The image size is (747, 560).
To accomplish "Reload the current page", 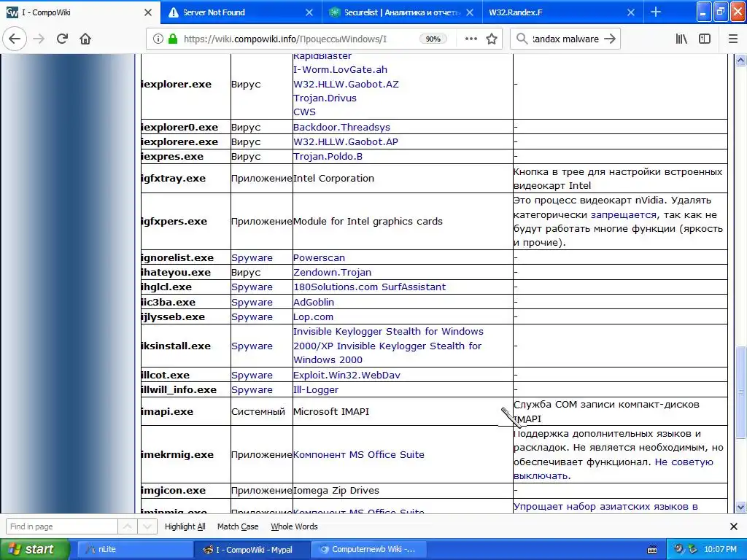I will 62,39.
